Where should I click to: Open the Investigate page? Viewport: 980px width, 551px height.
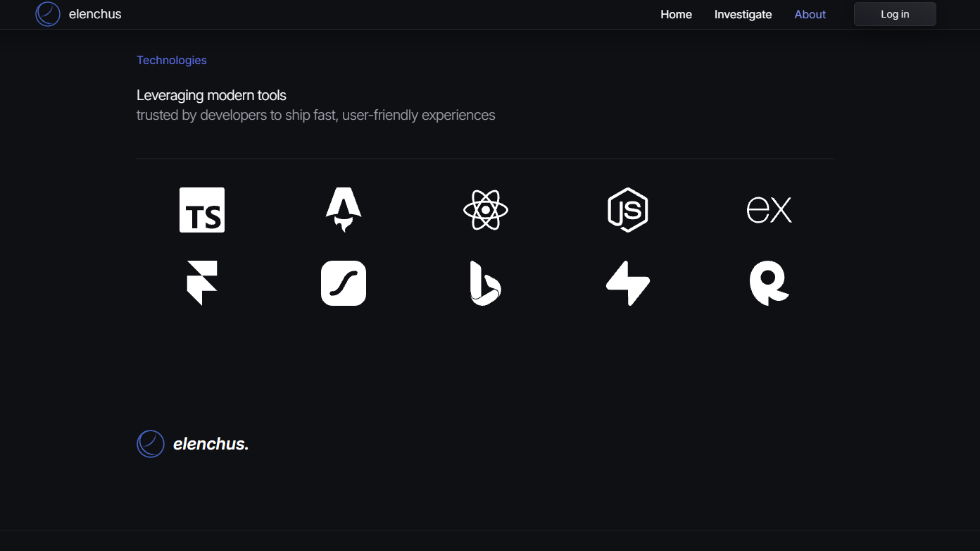coord(743,14)
